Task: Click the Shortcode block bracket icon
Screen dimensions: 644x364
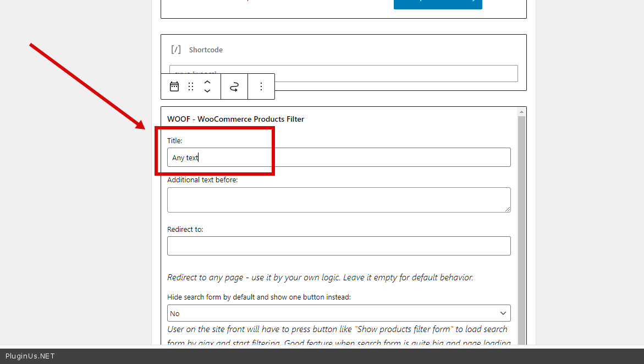Action: tap(176, 50)
